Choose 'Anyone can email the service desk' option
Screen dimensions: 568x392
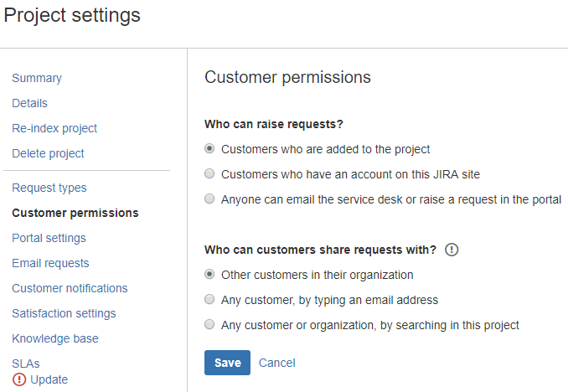tap(209, 199)
